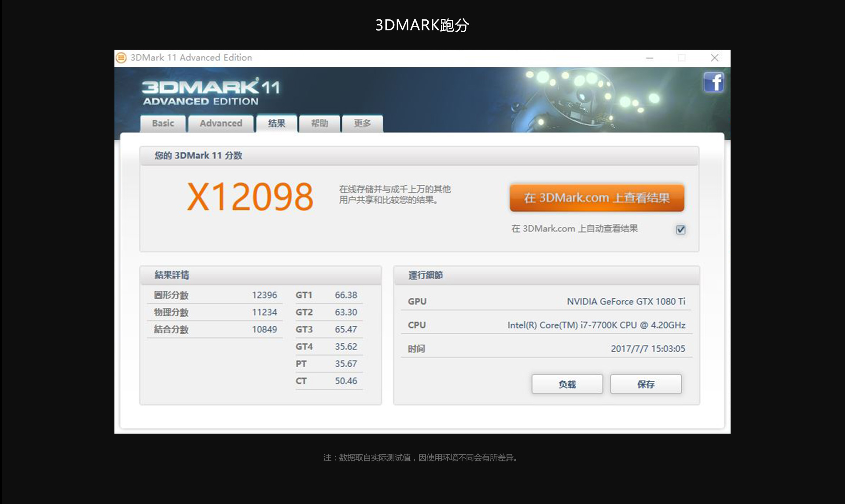This screenshot has height=504, width=845.
Task: Click the 3DMARK跑分 page heading
Action: tap(422, 25)
